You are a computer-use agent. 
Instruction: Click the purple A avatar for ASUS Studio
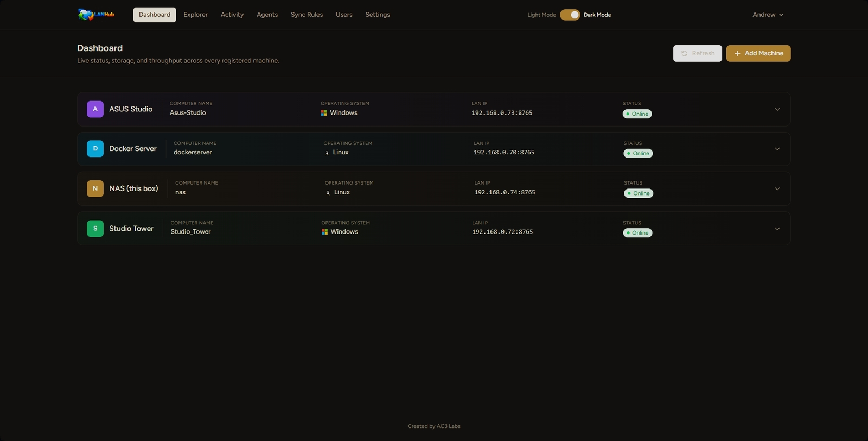point(95,109)
